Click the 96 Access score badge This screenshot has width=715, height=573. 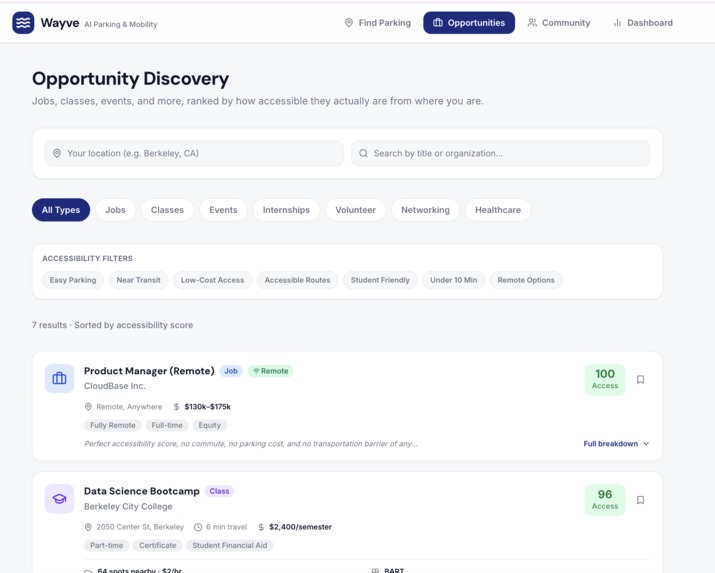coord(605,500)
